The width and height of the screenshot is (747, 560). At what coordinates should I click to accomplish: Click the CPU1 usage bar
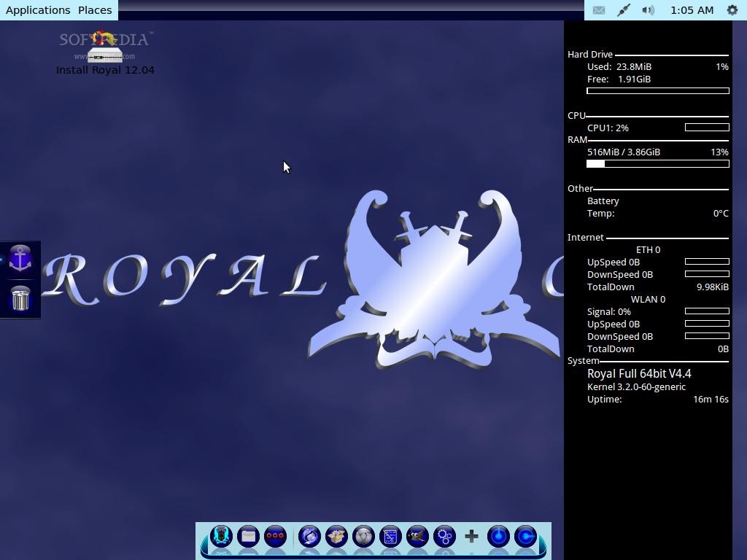(x=707, y=127)
